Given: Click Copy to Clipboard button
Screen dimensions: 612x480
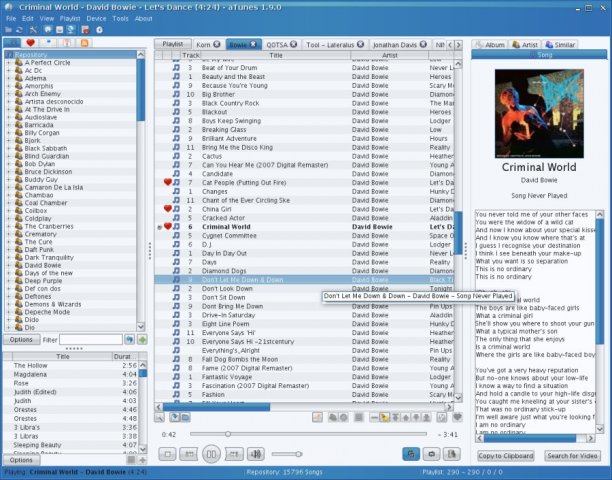Looking at the screenshot, I should point(505,456).
